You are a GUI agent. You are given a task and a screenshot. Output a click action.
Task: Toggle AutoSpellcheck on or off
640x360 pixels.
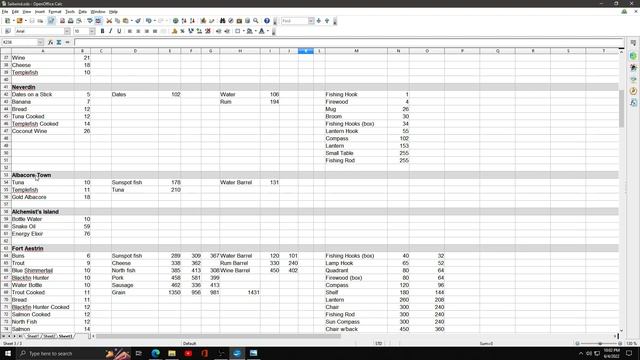tap(98, 21)
